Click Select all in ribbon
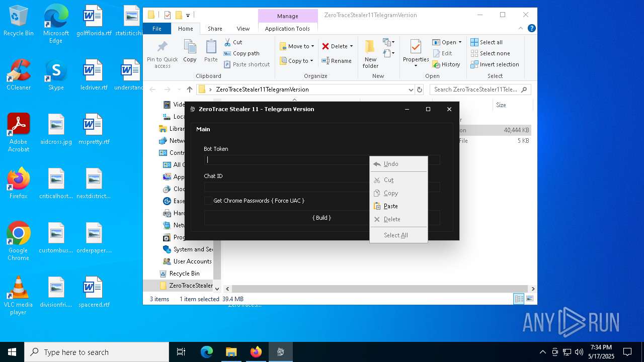 click(x=487, y=42)
